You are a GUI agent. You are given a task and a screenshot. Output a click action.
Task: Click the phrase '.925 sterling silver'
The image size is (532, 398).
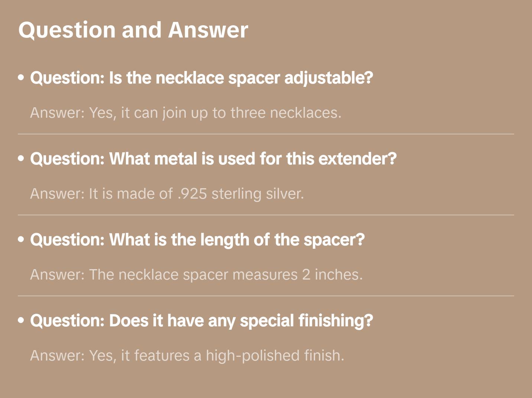pyautogui.click(x=240, y=194)
